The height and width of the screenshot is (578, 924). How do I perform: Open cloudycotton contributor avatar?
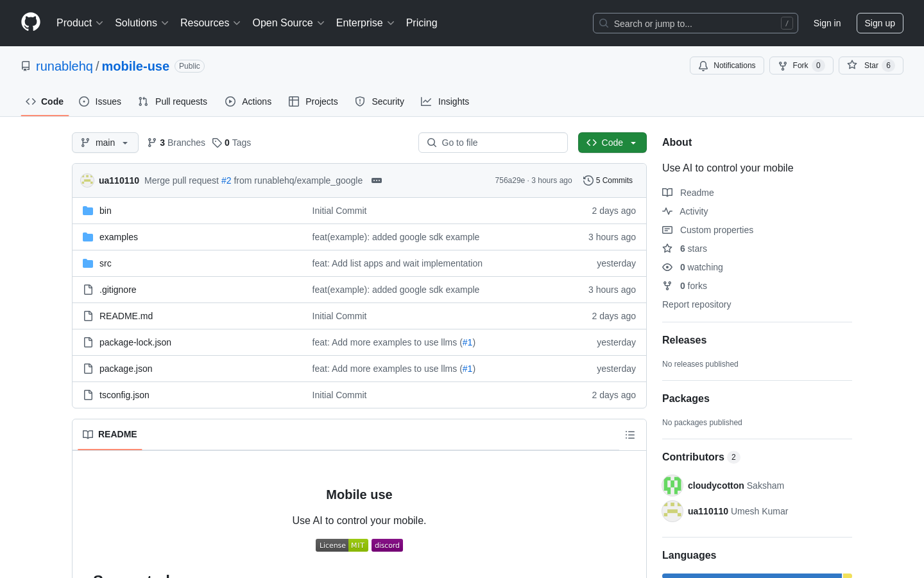click(x=672, y=486)
